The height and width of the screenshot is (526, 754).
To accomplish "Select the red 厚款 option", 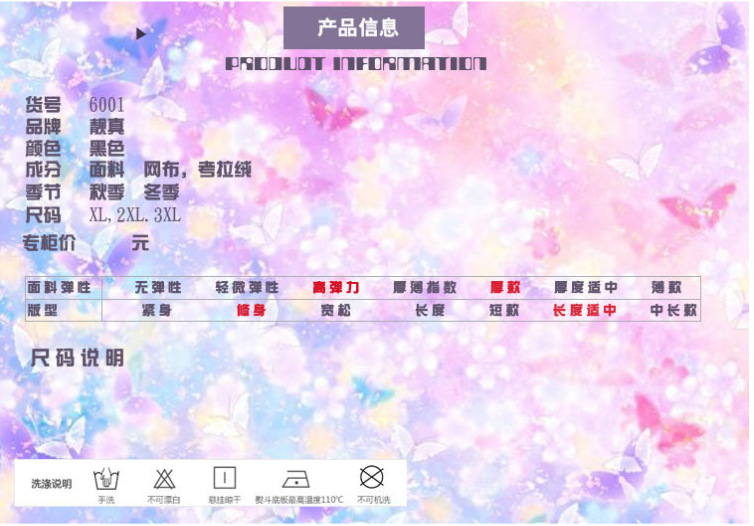I will click(x=505, y=288).
